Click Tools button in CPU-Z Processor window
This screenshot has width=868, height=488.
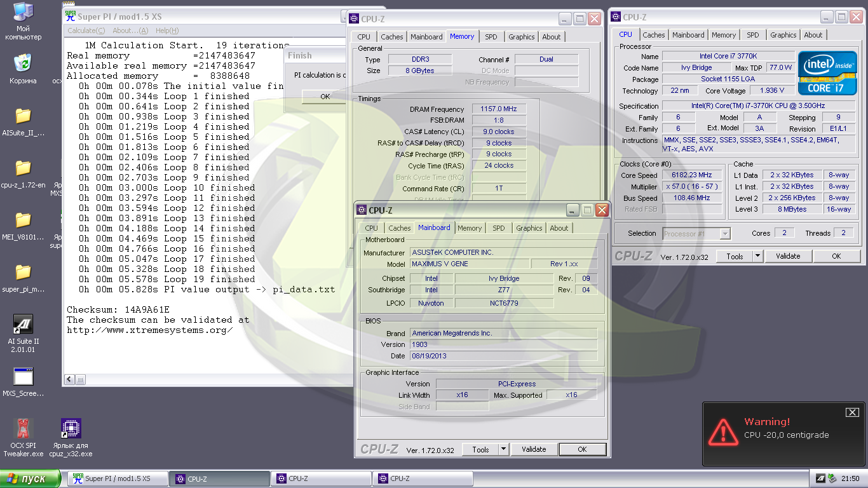point(735,256)
